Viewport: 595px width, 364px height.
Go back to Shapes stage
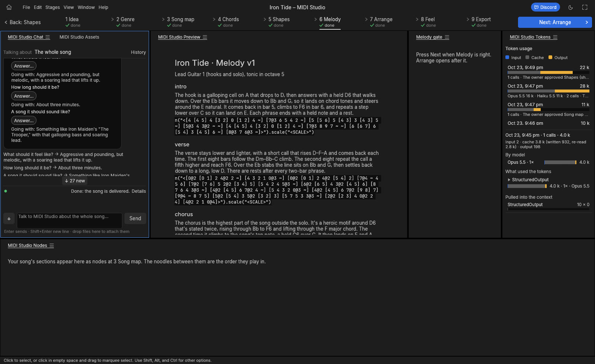coord(23,22)
